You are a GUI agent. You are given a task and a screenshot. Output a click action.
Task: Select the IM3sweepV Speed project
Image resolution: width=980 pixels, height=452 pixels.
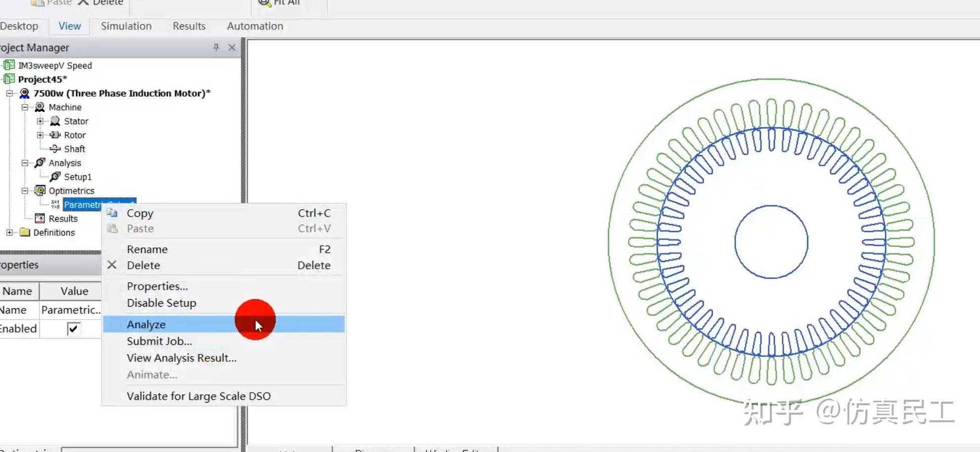coord(55,65)
